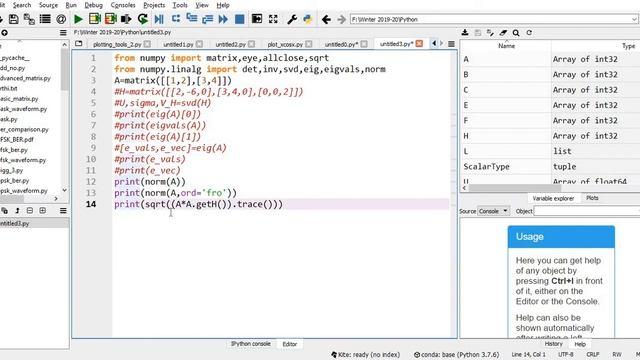The height and width of the screenshot is (360, 640).
Task: Open the View menu
Action: [x=202, y=5]
